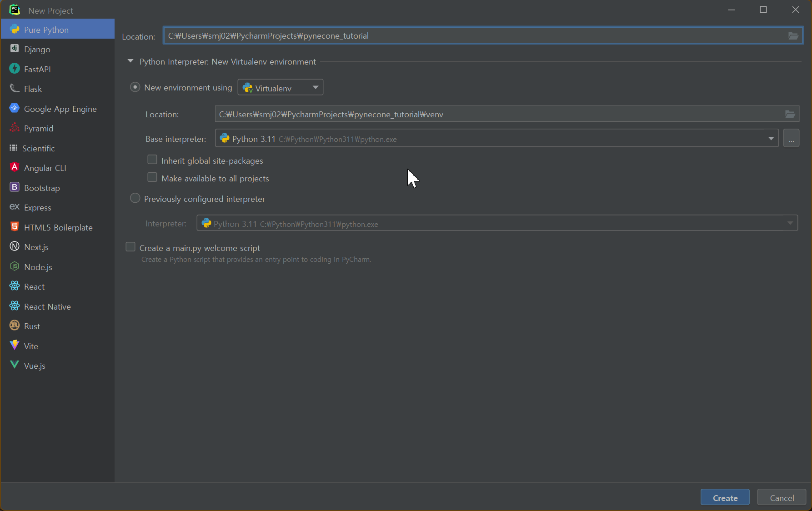Check Create a main.py welcome script
Viewport: 812px width, 511px height.
130,247
